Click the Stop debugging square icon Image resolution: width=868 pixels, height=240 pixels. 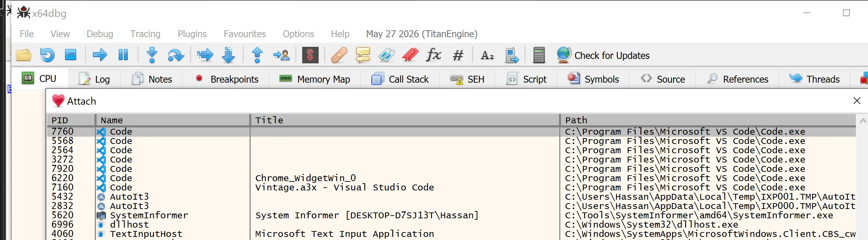[71, 55]
